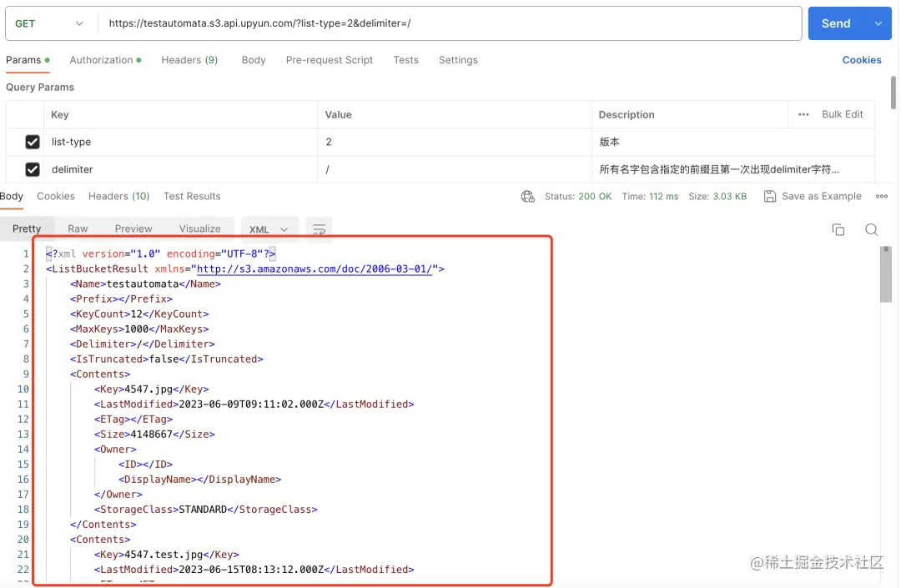Click the StorageClass STANDARD line

[x=206, y=510]
